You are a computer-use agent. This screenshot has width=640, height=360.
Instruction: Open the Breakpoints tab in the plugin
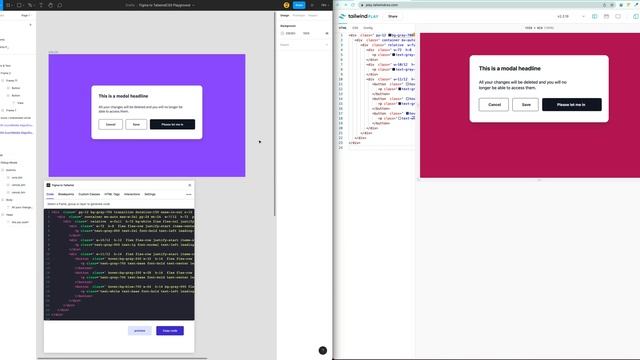tap(66, 194)
